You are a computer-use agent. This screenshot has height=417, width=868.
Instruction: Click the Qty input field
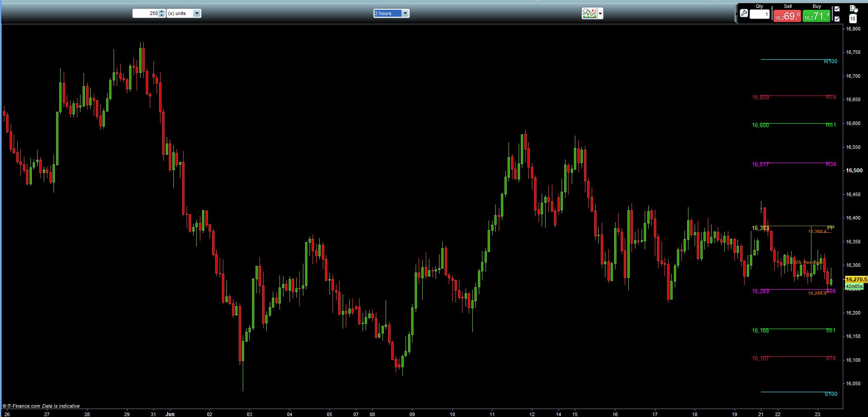(760, 15)
